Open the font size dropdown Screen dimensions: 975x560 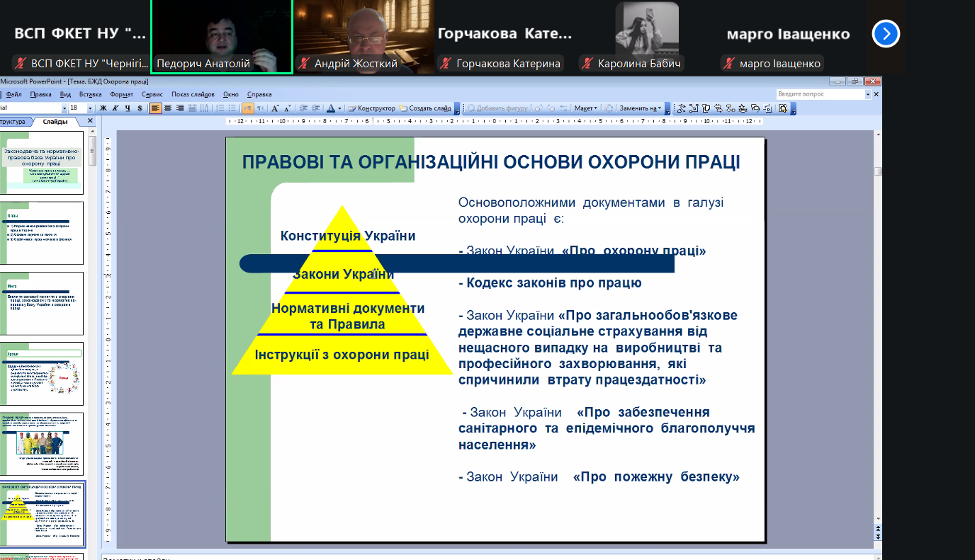pyautogui.click(x=91, y=108)
